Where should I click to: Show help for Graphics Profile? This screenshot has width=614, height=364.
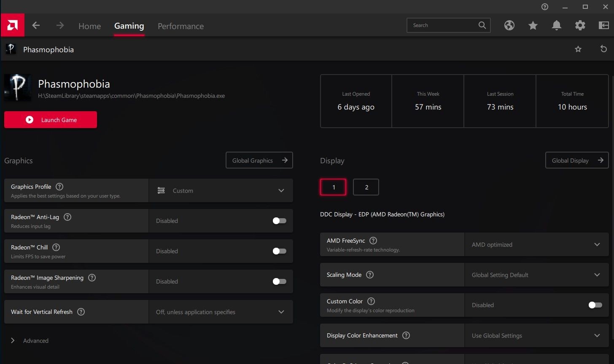[59, 187]
